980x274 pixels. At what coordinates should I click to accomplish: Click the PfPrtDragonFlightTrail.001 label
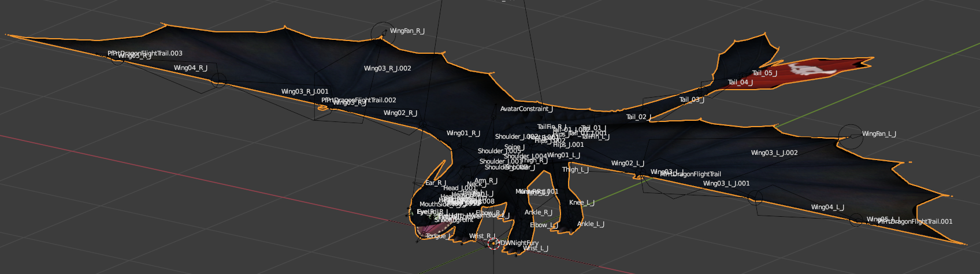click(x=915, y=222)
